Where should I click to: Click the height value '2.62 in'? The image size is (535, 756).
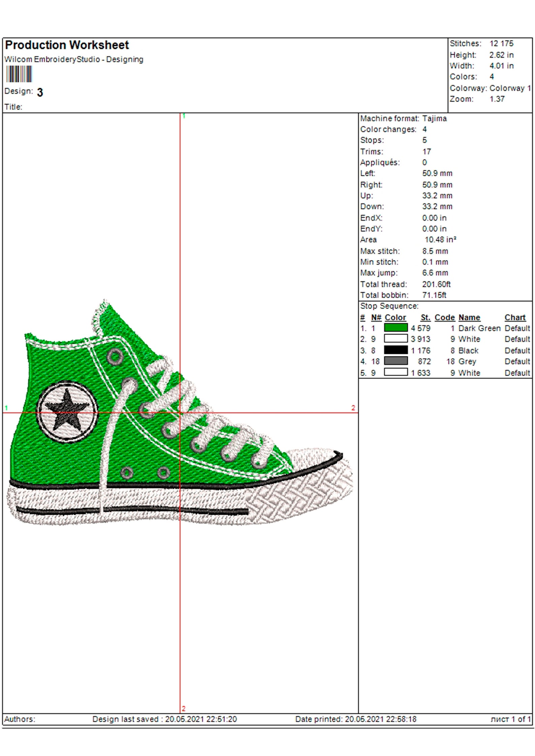501,55
